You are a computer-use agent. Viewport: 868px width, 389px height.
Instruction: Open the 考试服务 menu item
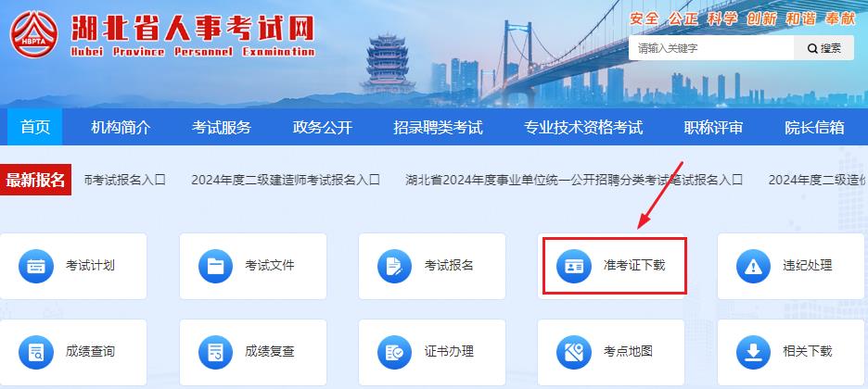pyautogui.click(x=222, y=128)
